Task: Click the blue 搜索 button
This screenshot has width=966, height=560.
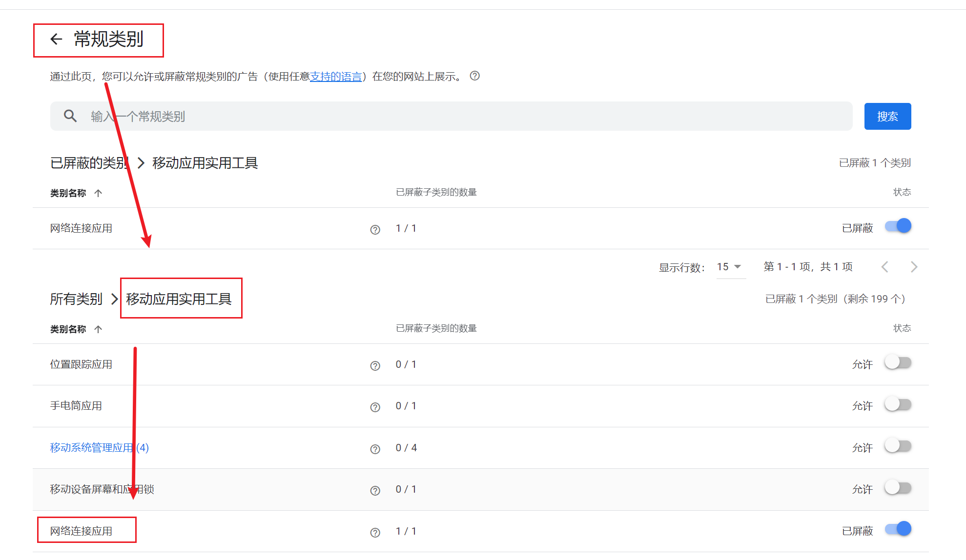Action: pyautogui.click(x=887, y=116)
